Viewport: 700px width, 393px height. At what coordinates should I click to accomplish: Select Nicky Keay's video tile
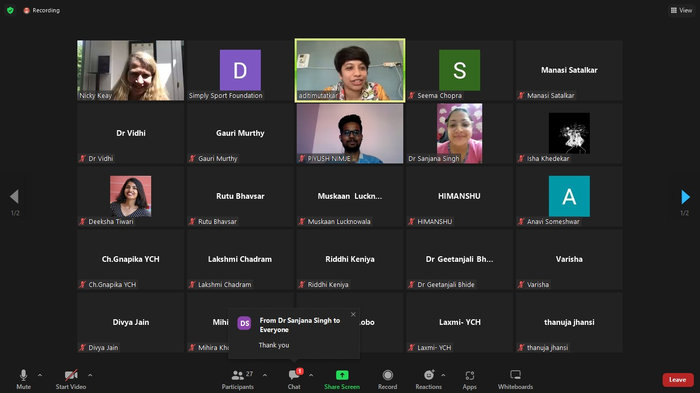click(x=130, y=70)
